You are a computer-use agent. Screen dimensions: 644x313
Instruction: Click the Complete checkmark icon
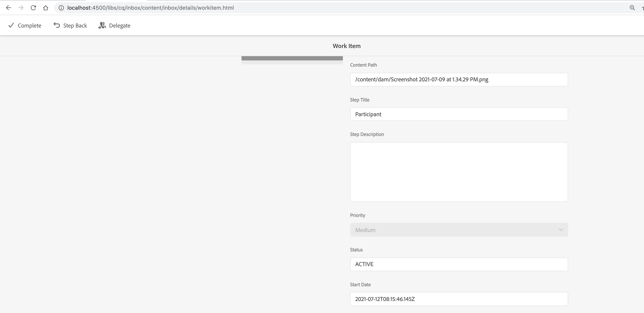(x=11, y=25)
